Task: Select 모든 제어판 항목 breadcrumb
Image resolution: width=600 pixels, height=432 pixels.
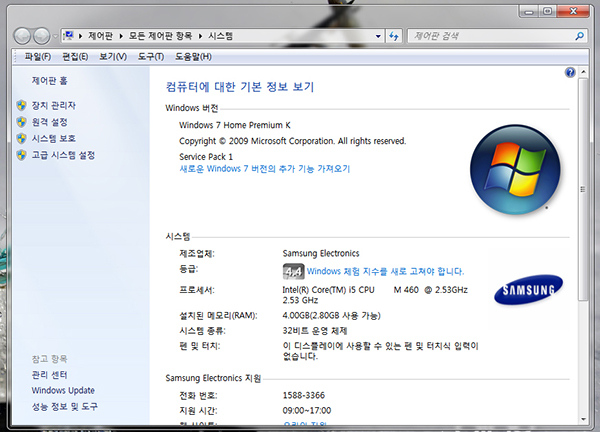Action: [x=160, y=36]
